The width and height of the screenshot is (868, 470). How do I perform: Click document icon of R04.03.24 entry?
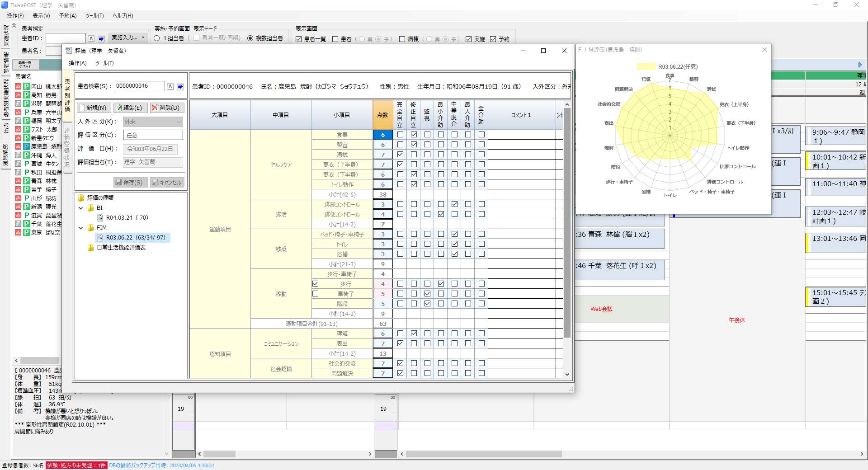point(100,218)
